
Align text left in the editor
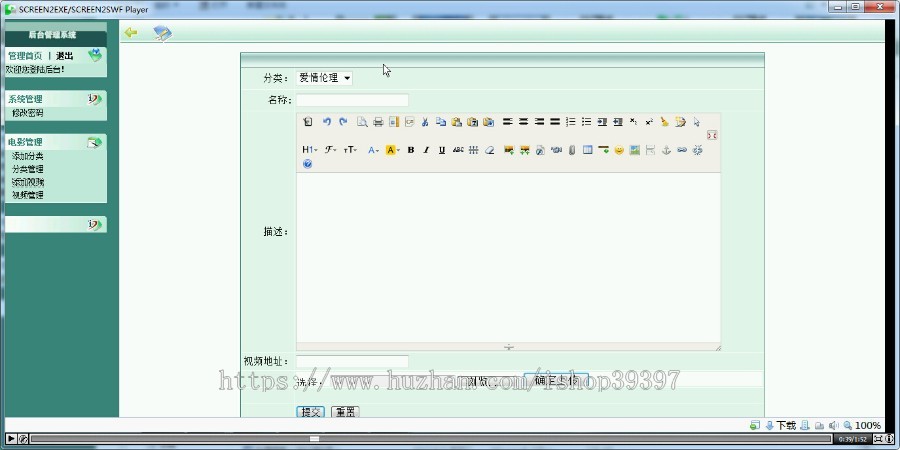click(507, 122)
